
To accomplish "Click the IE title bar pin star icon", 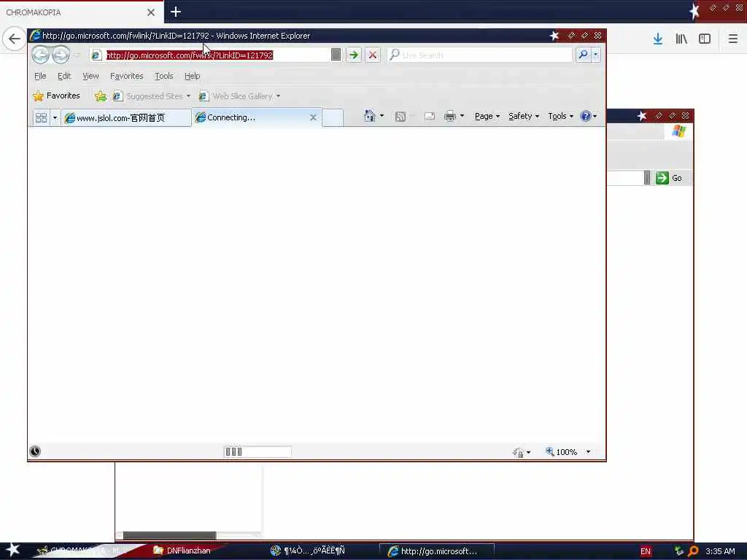I will (x=554, y=35).
